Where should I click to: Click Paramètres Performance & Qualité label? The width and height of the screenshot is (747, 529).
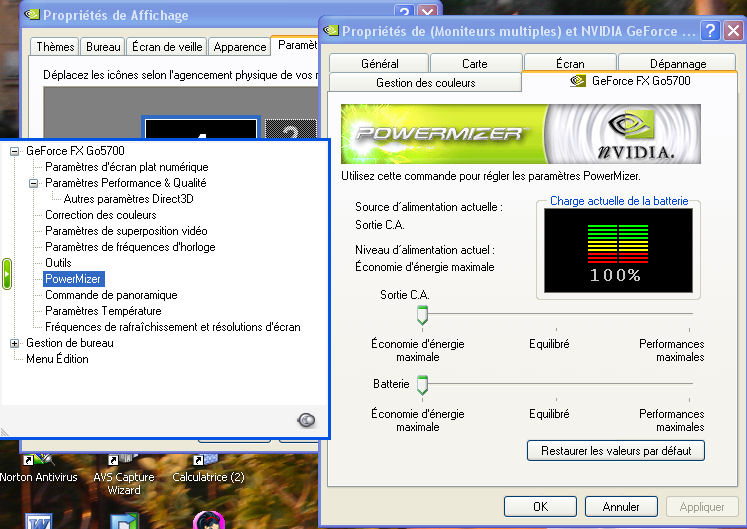(x=125, y=183)
